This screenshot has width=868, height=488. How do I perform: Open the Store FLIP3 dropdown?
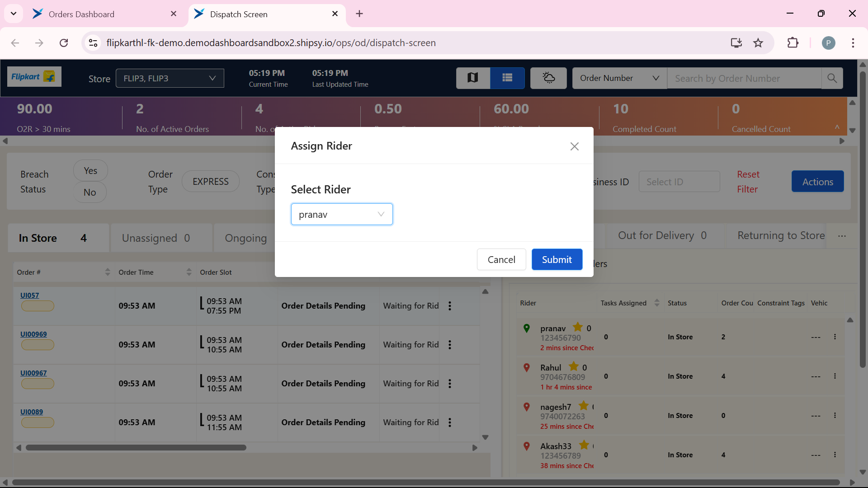(x=170, y=78)
